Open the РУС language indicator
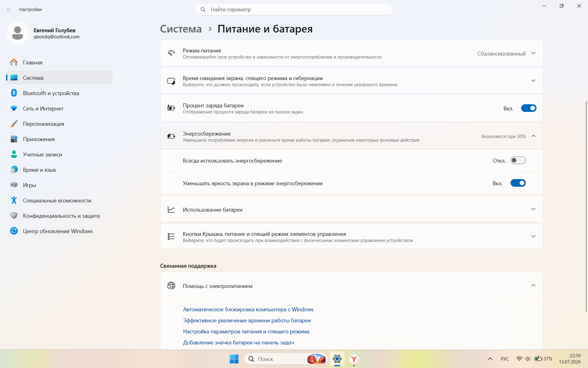 (505, 359)
